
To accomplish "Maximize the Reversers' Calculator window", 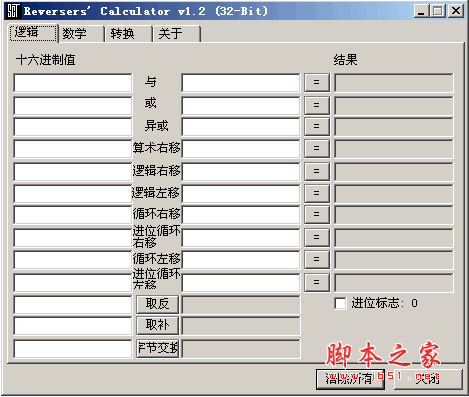I will 438,11.
